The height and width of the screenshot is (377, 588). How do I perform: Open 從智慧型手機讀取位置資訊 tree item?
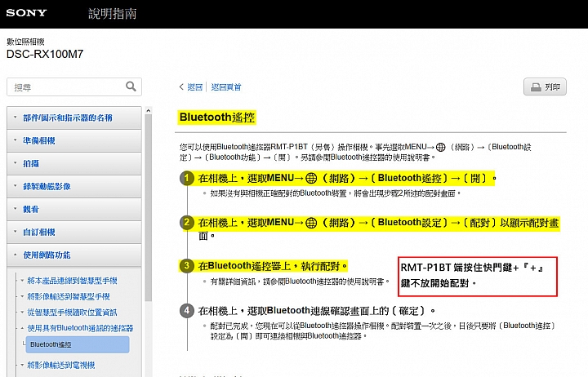point(72,313)
